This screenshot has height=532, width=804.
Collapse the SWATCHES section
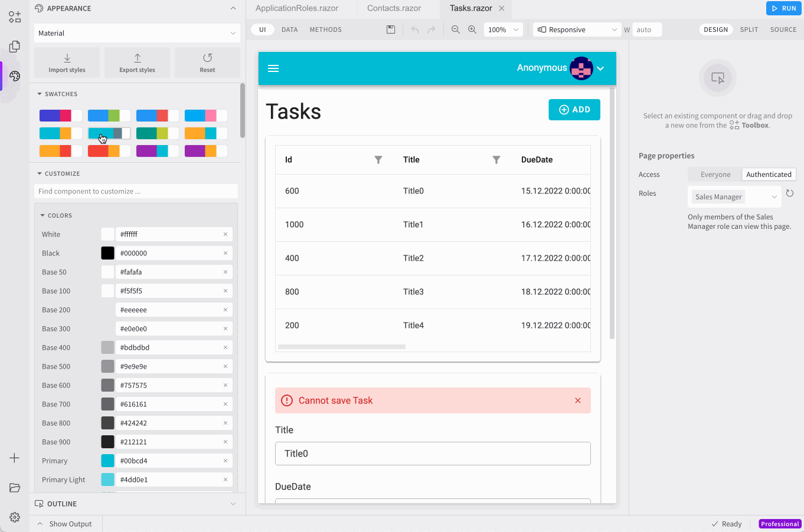[40, 94]
